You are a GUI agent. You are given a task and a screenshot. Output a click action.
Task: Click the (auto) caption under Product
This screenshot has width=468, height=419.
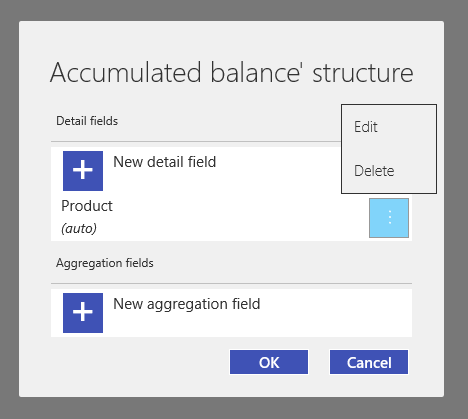[79, 229]
